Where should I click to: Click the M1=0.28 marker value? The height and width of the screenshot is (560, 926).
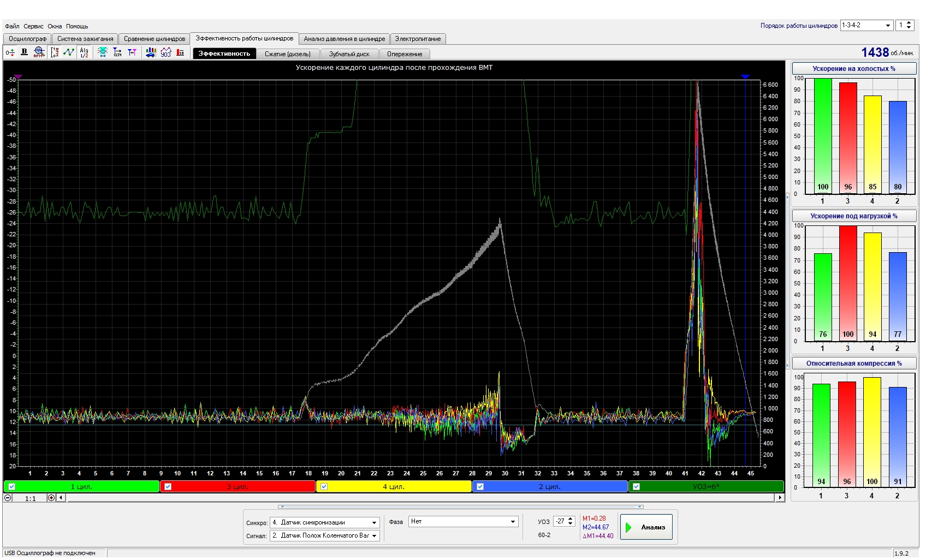pyautogui.click(x=594, y=519)
